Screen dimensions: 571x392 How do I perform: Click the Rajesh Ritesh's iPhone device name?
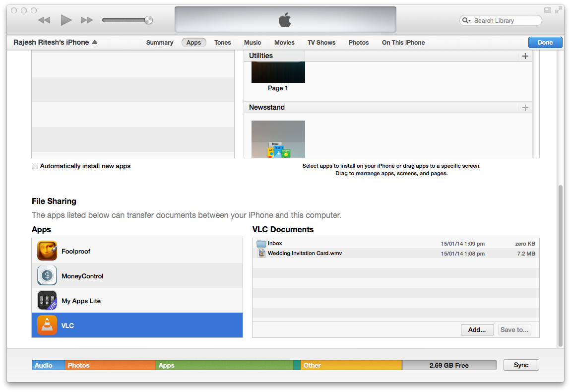click(x=51, y=42)
